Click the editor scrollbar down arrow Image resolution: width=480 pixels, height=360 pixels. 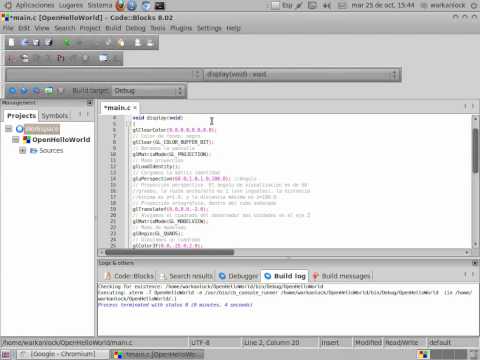[475, 244]
